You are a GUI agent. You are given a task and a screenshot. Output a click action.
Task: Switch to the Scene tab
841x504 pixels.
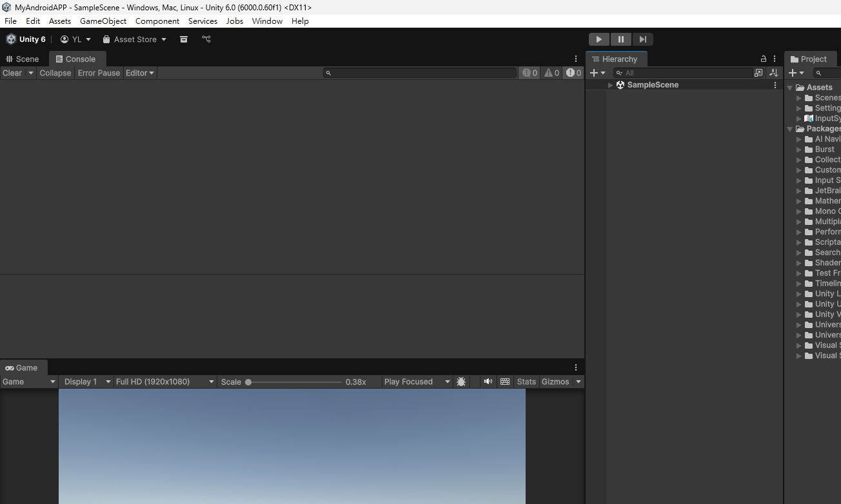tap(23, 59)
